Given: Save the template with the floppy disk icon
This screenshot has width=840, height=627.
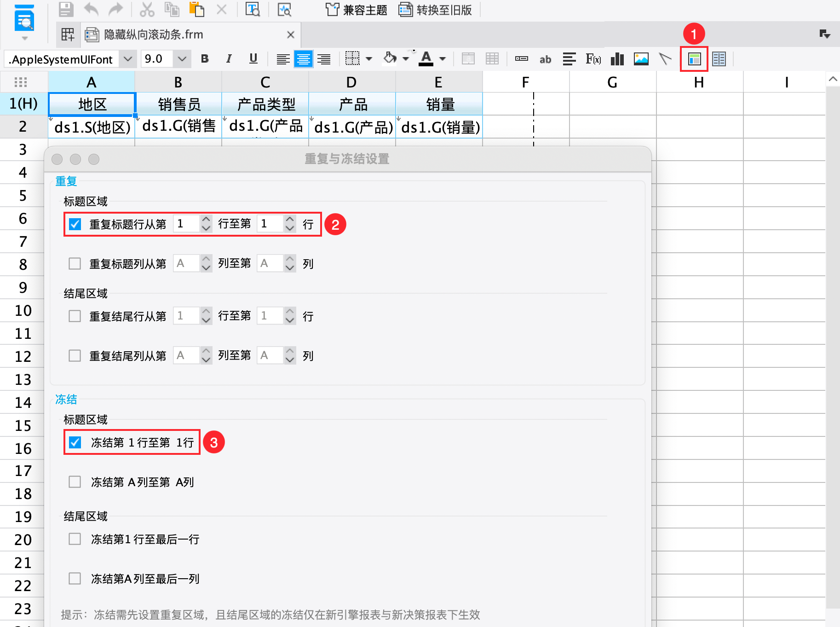Looking at the screenshot, I should pos(66,9).
